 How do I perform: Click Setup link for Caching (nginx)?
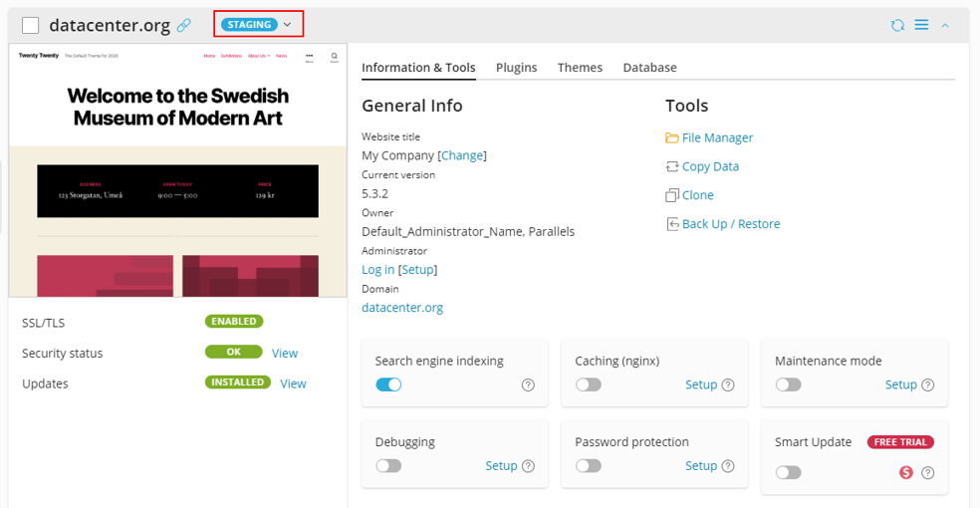(701, 384)
